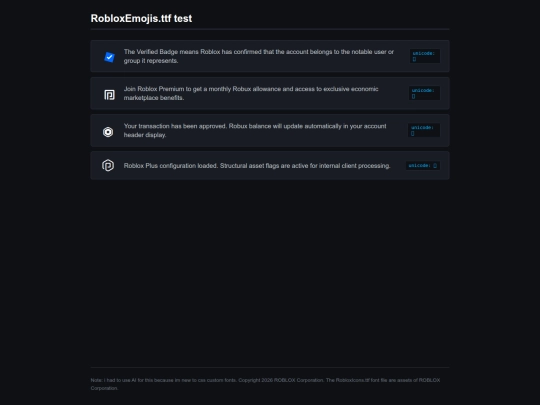Click the divider line below the heading

(x=270, y=29)
